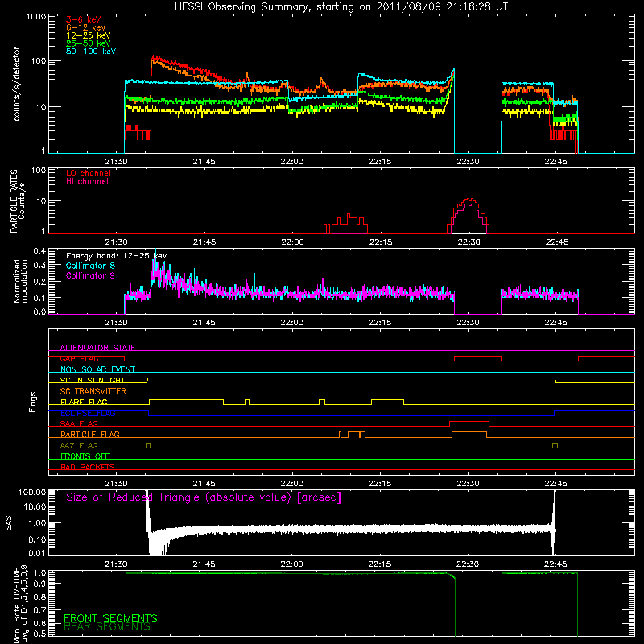Select the olive A4Z_FLAG label

pyautogui.click(x=79, y=445)
